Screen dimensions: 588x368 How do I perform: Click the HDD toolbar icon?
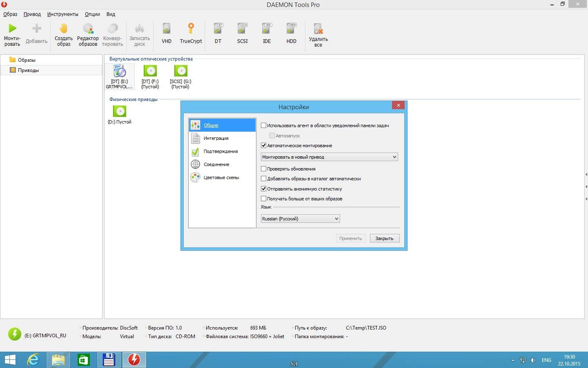click(x=292, y=34)
